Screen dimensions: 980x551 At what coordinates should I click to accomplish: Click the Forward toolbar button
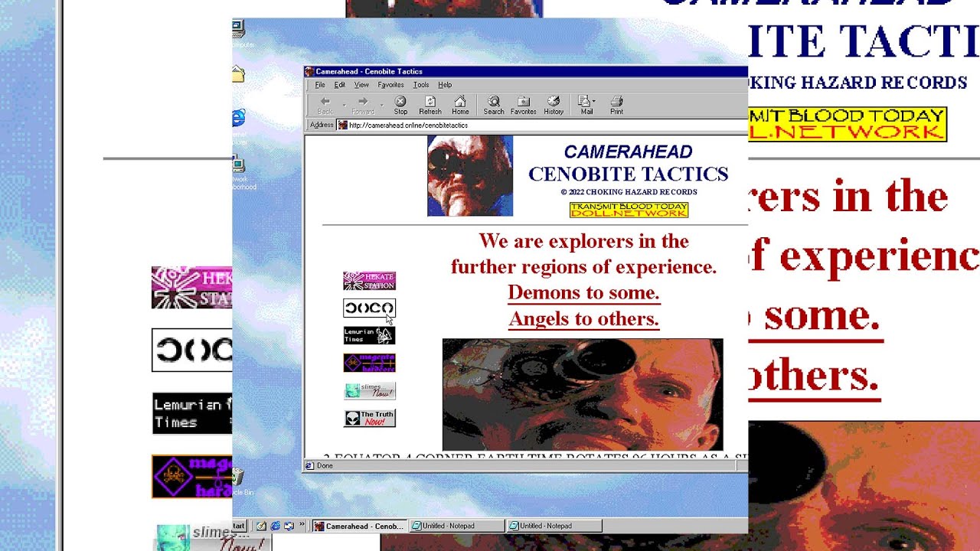[363, 105]
